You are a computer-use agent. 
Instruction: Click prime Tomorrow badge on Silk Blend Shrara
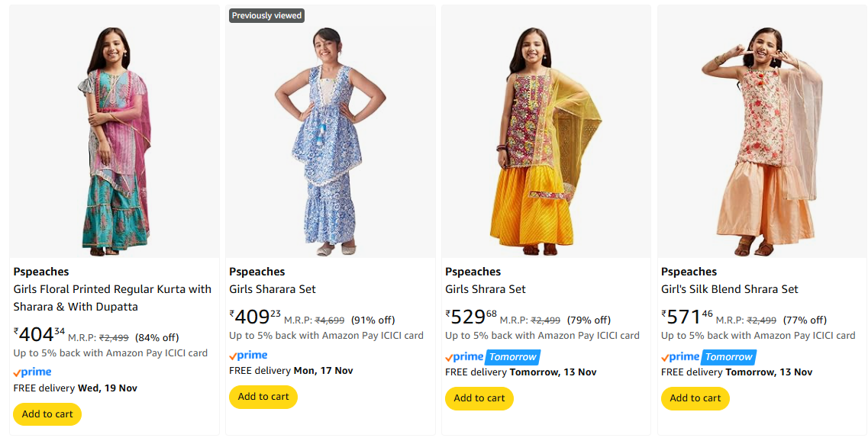(708, 356)
